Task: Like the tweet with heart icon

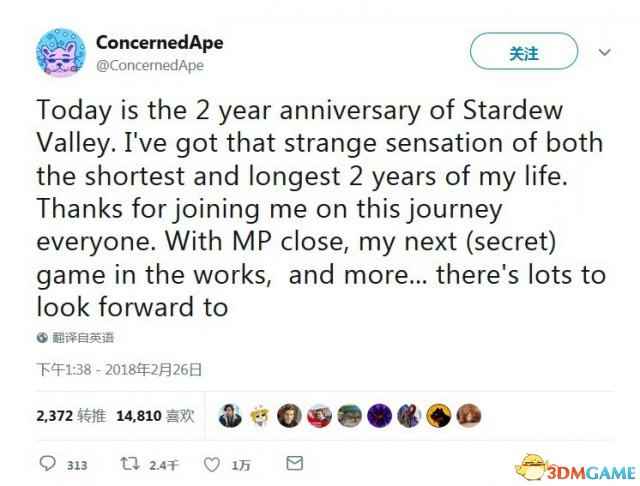Action: point(213,465)
